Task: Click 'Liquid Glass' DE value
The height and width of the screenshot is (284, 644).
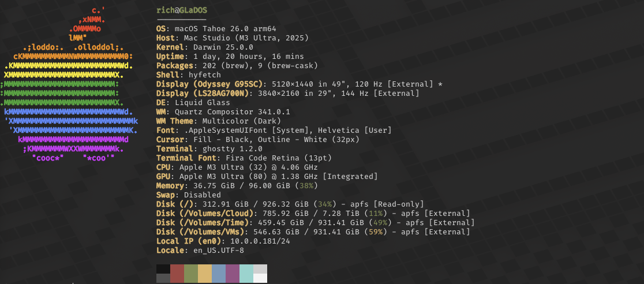Action: [203, 102]
